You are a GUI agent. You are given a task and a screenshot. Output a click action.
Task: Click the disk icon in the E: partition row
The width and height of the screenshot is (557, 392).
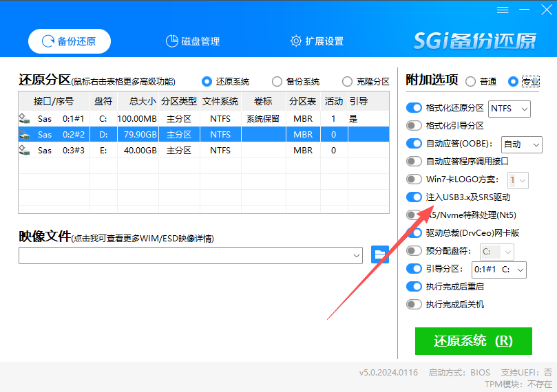[x=24, y=151]
